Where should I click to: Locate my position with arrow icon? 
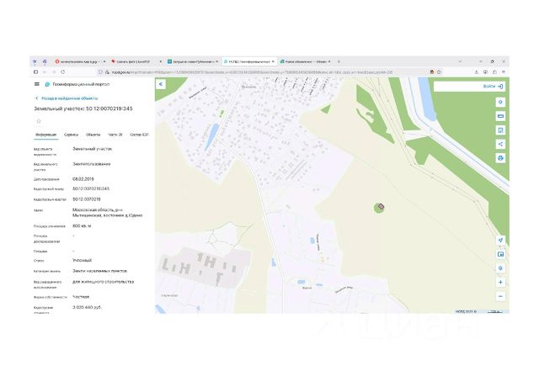pyautogui.click(x=500, y=241)
